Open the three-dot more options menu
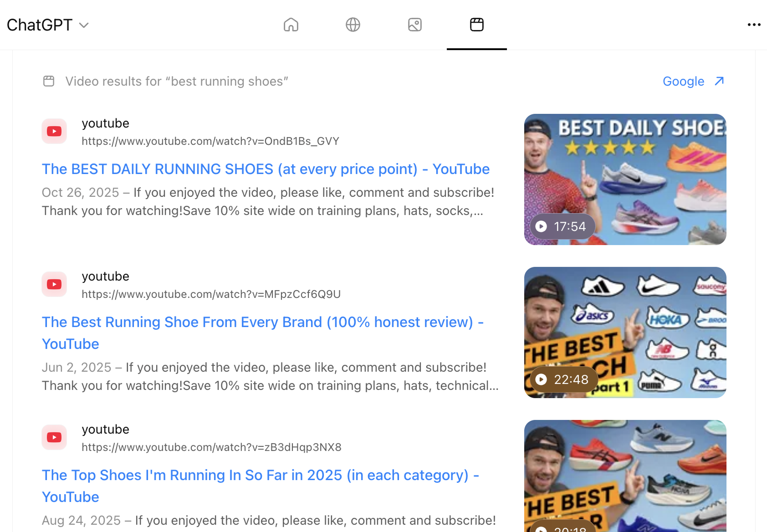767x532 pixels. 754,25
